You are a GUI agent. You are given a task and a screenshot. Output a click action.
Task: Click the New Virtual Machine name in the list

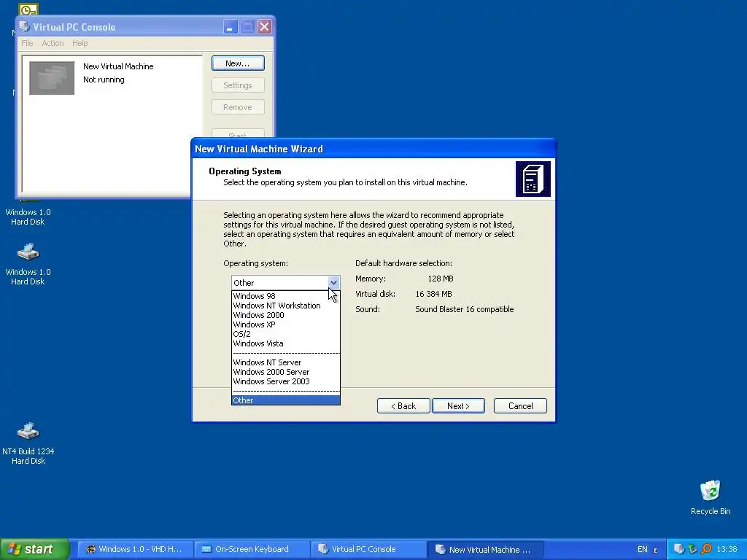point(118,66)
